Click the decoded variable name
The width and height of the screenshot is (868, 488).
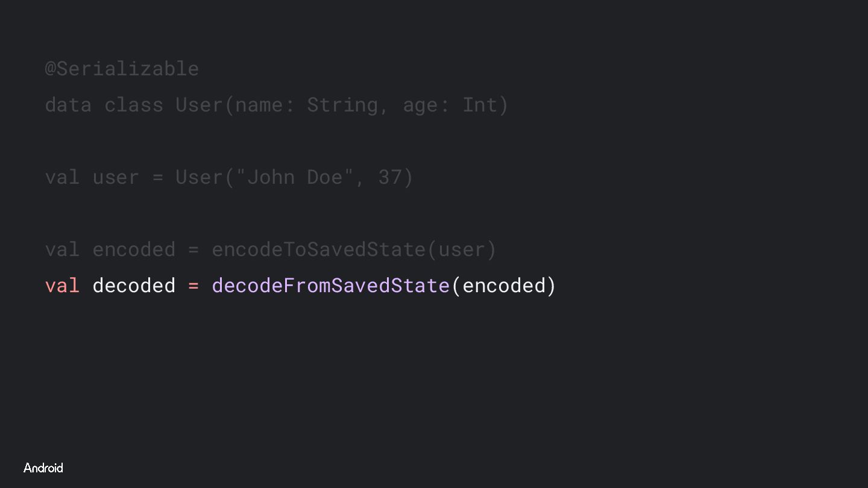(x=134, y=286)
